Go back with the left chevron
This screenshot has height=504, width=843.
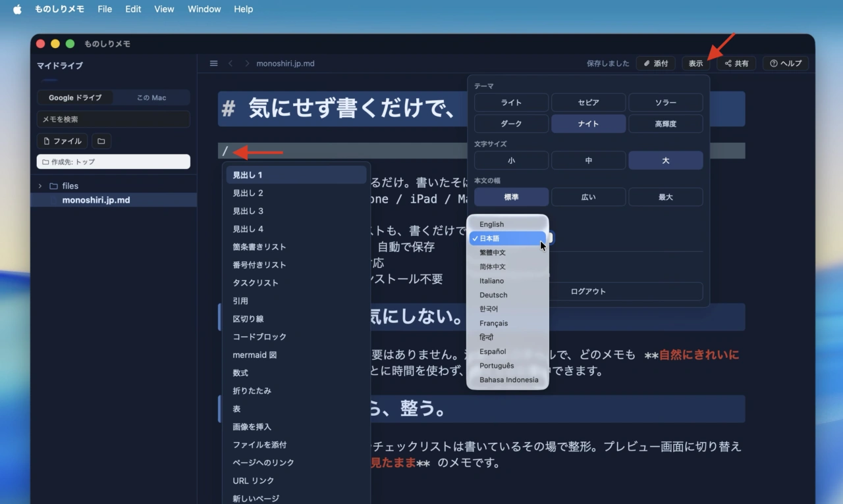231,63
